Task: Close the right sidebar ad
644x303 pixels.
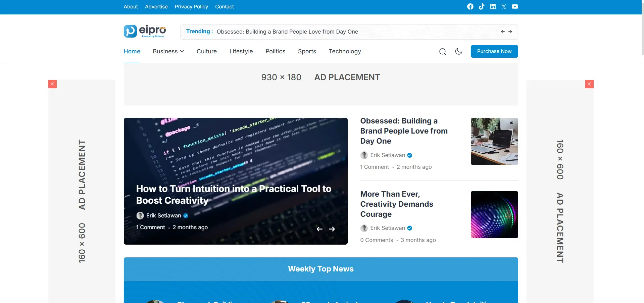Action: tap(589, 84)
